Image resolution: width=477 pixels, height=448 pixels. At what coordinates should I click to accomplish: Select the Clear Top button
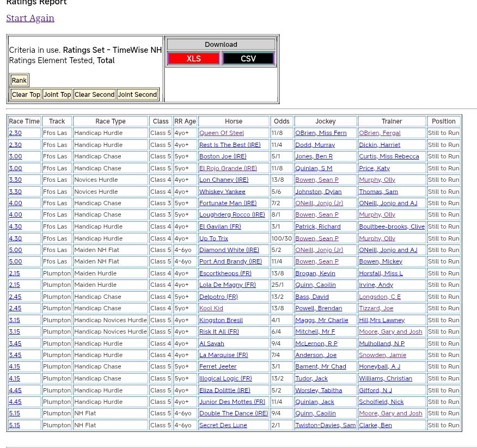pos(26,95)
